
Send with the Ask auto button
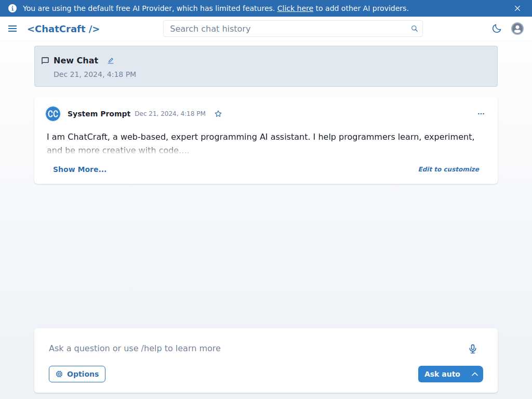click(x=442, y=374)
